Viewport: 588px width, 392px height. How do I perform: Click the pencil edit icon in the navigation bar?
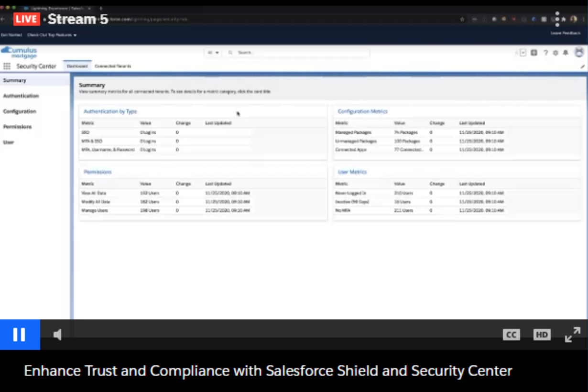(583, 66)
